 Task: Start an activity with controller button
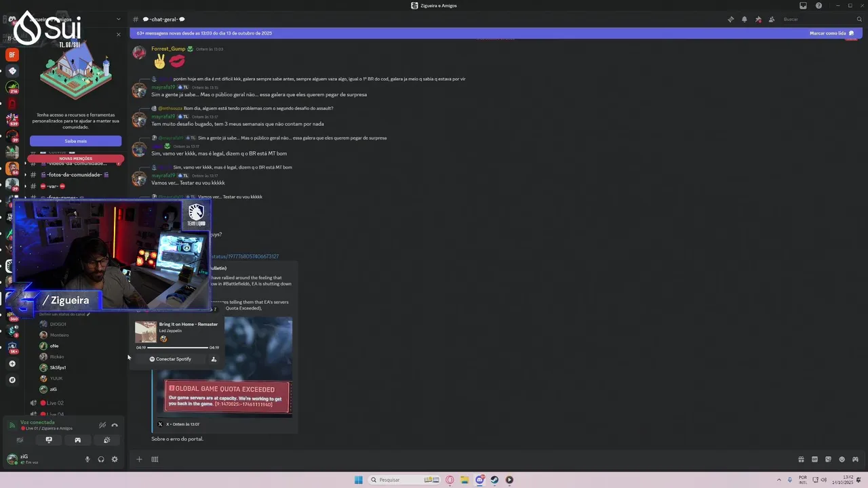[77, 440]
